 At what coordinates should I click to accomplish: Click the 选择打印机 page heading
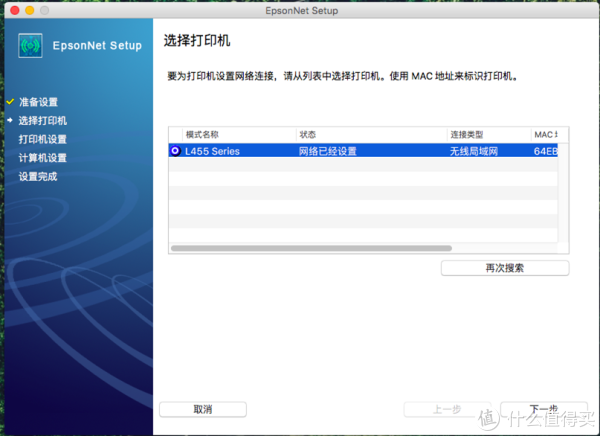(197, 41)
